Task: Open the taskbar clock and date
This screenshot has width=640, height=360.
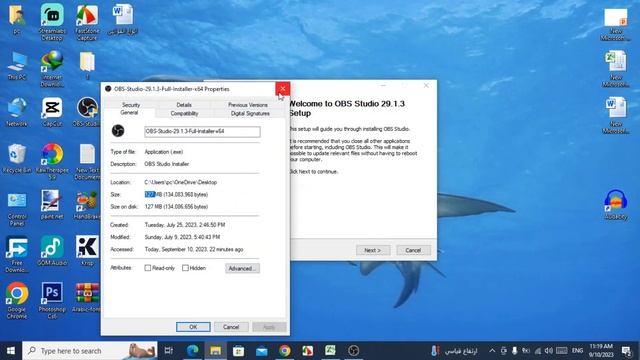Action: (601, 350)
